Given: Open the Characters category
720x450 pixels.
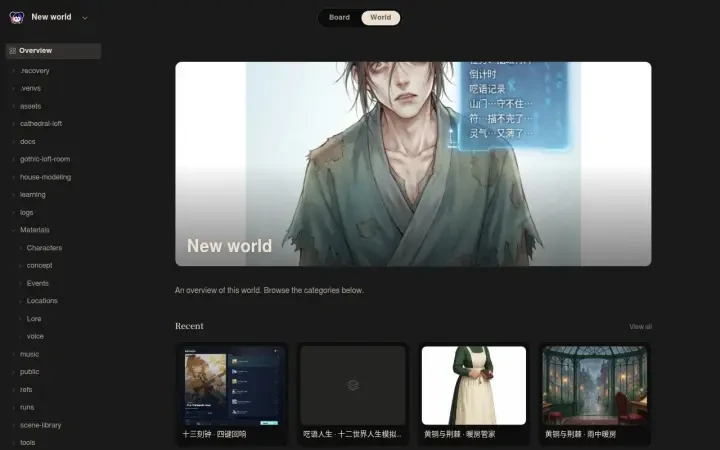Looking at the screenshot, I should coord(44,248).
